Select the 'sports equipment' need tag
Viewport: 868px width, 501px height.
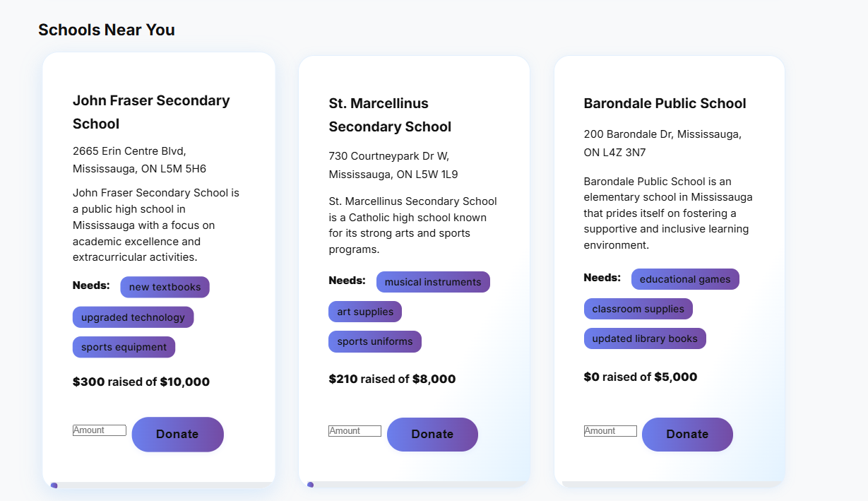(x=124, y=347)
